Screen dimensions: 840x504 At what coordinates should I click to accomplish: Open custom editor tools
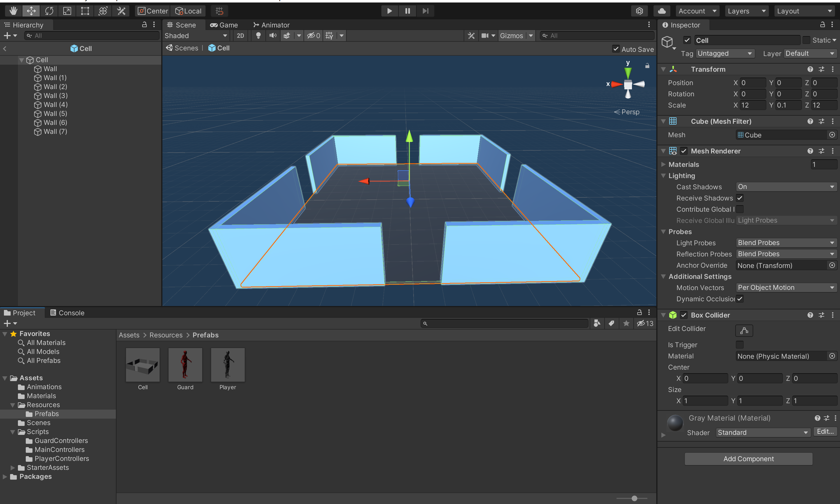[121, 11]
